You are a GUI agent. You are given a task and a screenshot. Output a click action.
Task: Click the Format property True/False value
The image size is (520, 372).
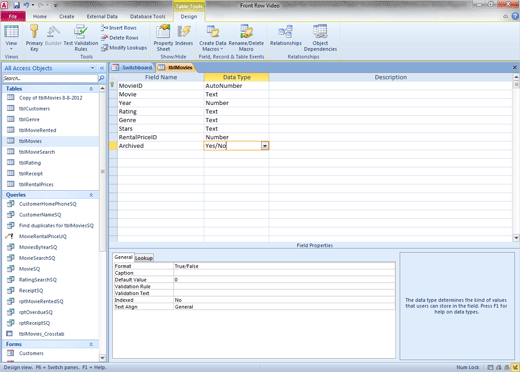click(x=284, y=266)
